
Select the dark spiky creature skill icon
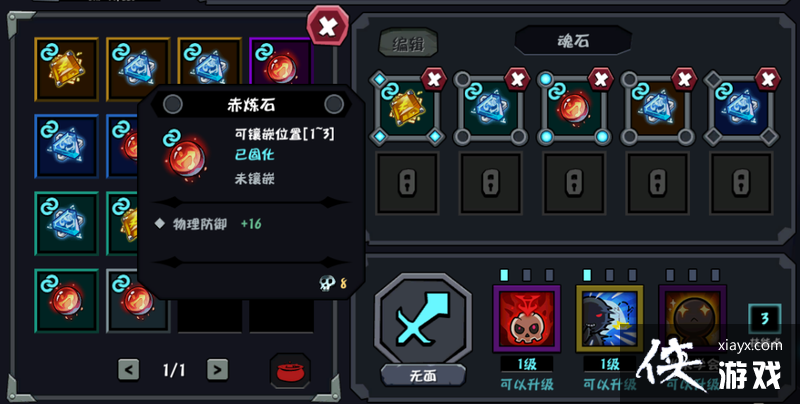[x=610, y=319]
